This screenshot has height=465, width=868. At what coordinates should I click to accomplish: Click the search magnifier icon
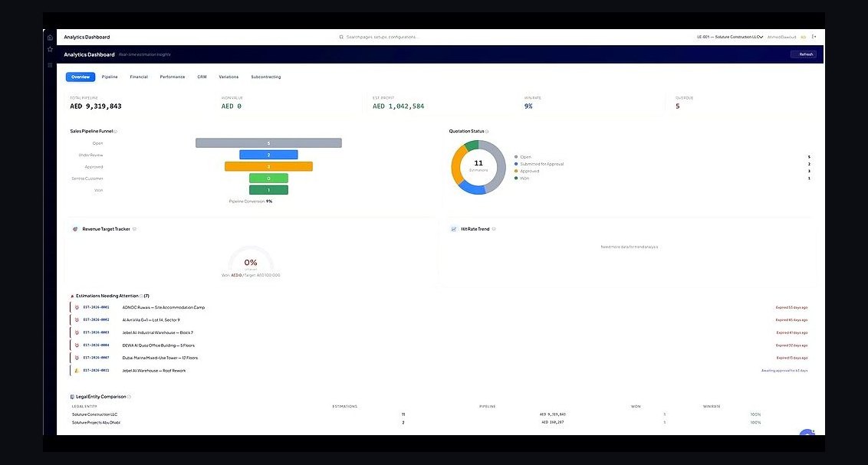click(x=341, y=37)
